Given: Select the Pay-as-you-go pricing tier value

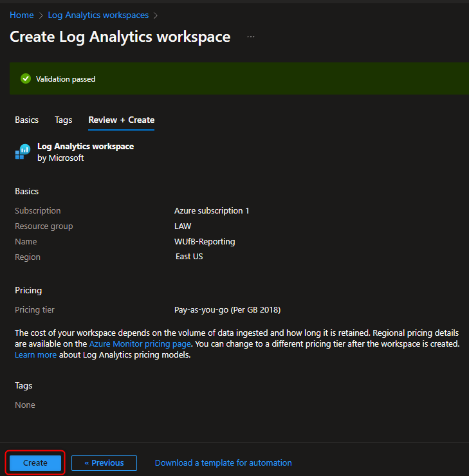Looking at the screenshot, I should coord(227,309).
